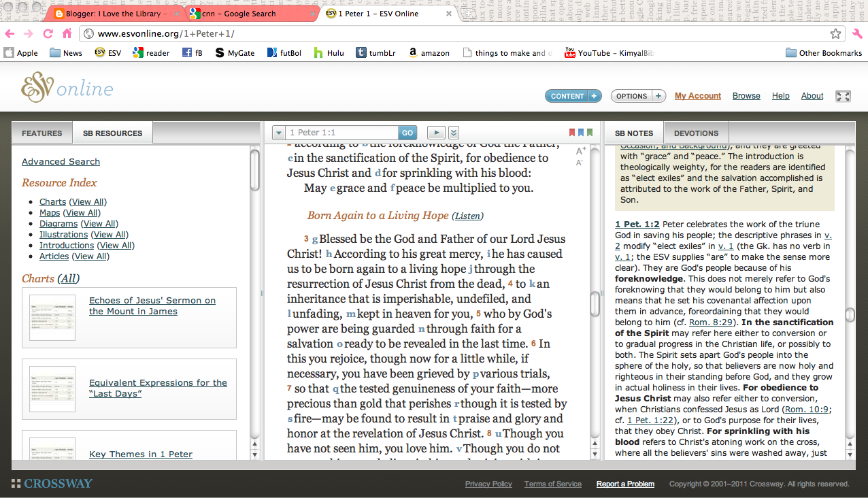Viewport: 868px width, 498px height.
Task: Expand the double-chevron audio options
Action: pyautogui.click(x=454, y=133)
